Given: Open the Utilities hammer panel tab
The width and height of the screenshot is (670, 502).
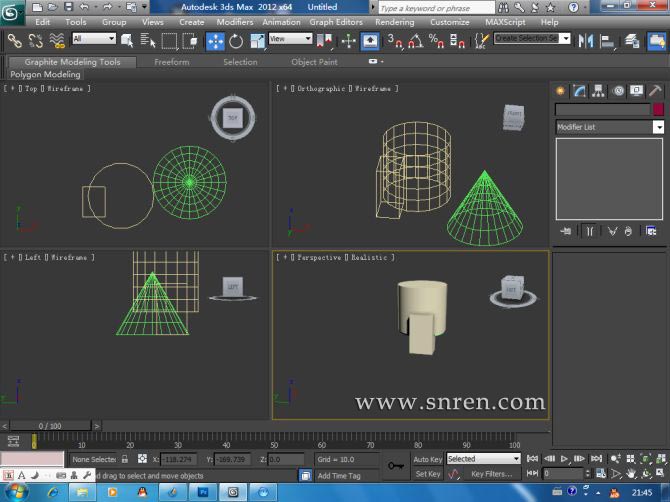Looking at the screenshot, I should coord(656,90).
